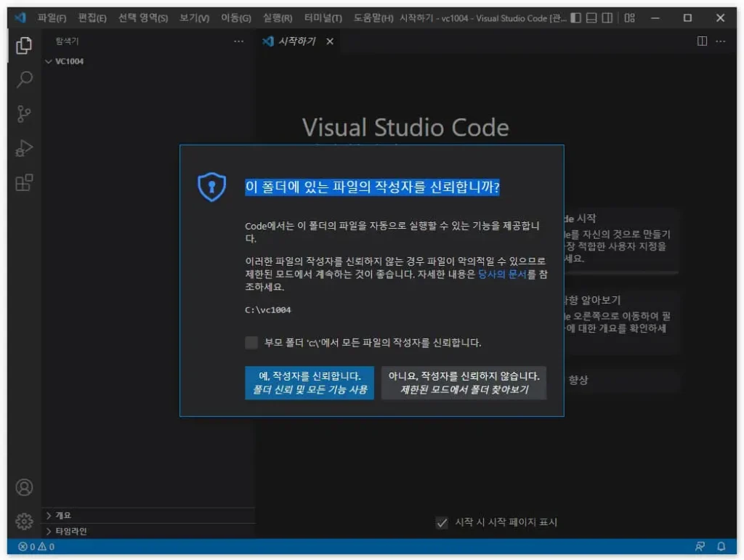Screen dimensions: 744x560
Task: Open the Source Control view icon
Action: coord(24,113)
